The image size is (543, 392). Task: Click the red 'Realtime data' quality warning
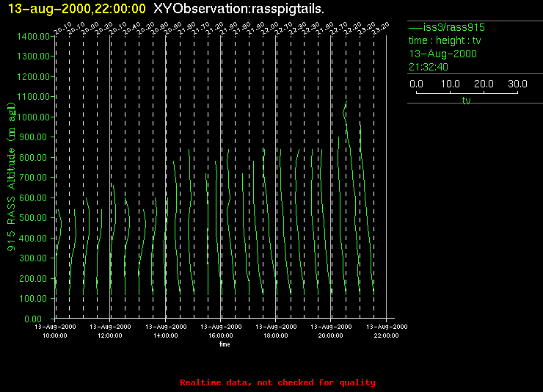[x=277, y=382]
